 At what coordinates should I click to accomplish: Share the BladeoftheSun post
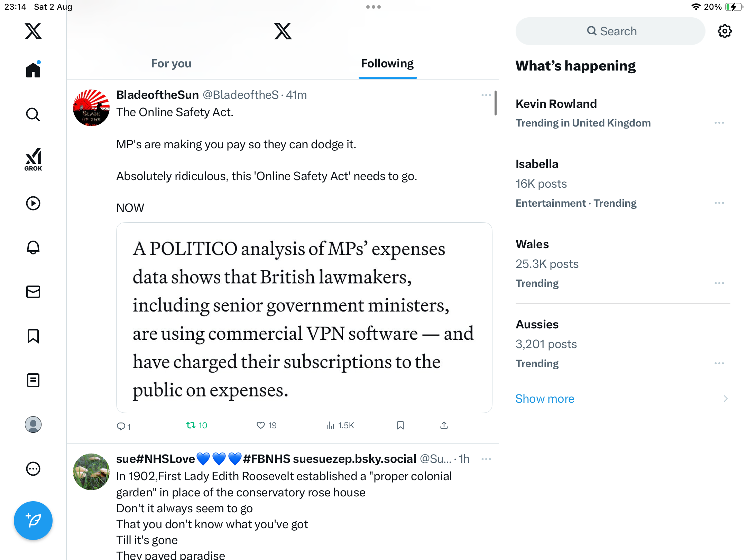(444, 425)
